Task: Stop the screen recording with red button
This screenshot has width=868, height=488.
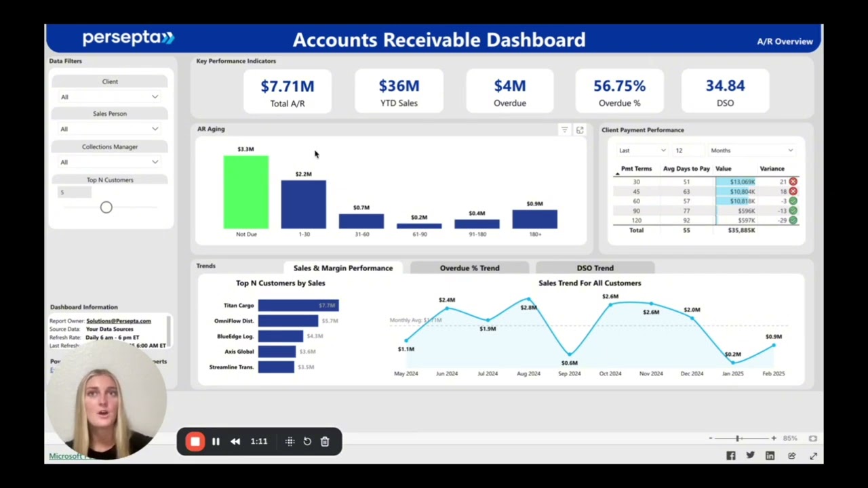Action: coord(195,441)
